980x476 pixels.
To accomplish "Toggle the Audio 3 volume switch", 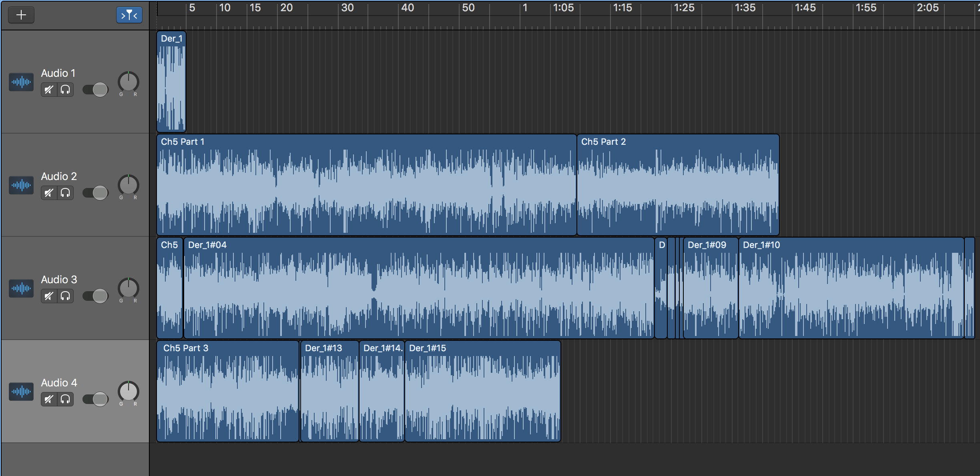I will coord(95,296).
